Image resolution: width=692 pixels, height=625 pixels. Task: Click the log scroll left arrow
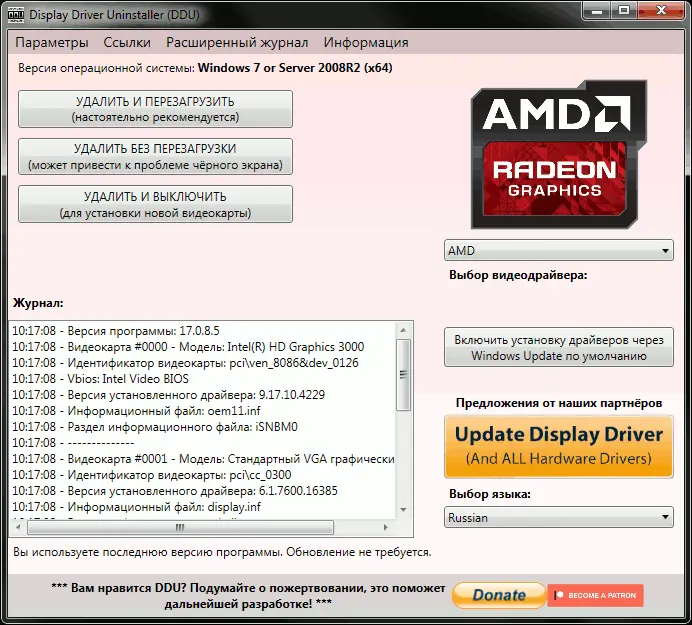[x=18, y=527]
